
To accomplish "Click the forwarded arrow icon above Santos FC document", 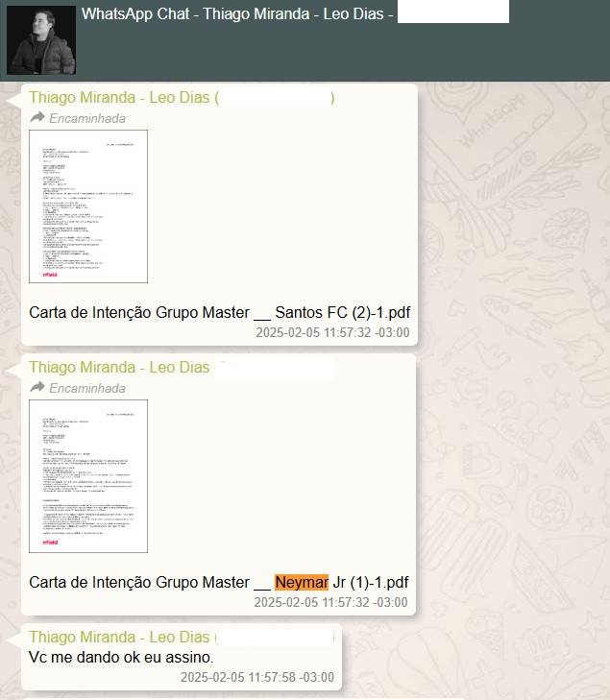I will click(37, 117).
